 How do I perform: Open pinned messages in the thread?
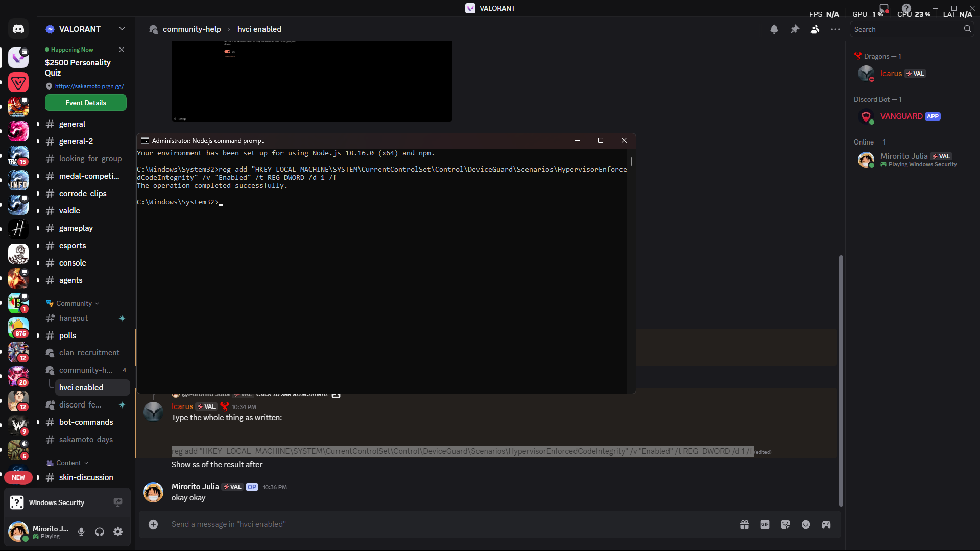click(795, 29)
